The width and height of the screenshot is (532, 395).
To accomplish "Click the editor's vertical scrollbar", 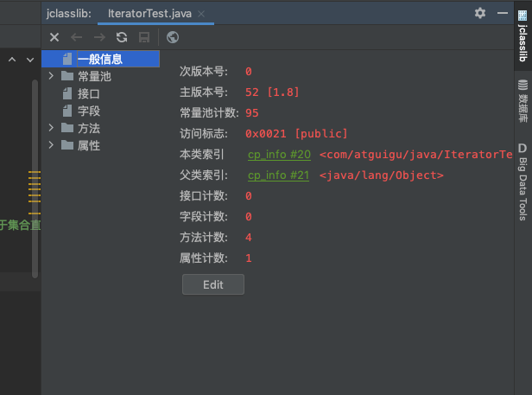I will [x=35, y=179].
